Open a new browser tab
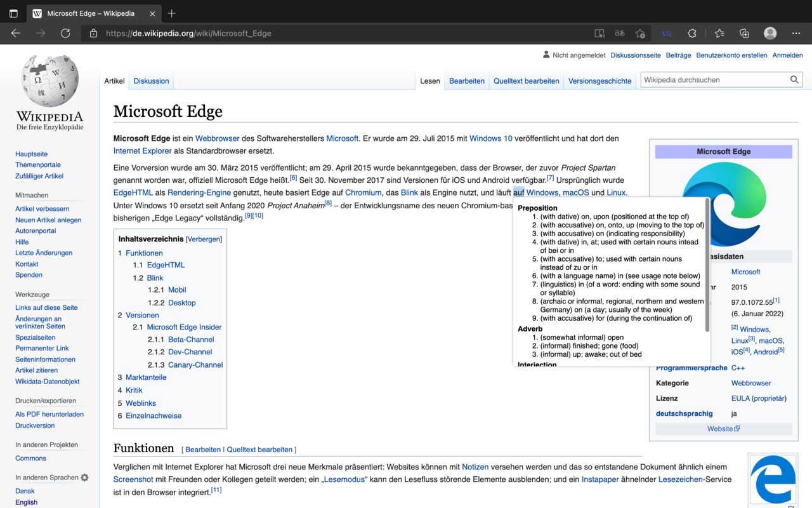The width and height of the screenshot is (812, 508). (x=171, y=13)
